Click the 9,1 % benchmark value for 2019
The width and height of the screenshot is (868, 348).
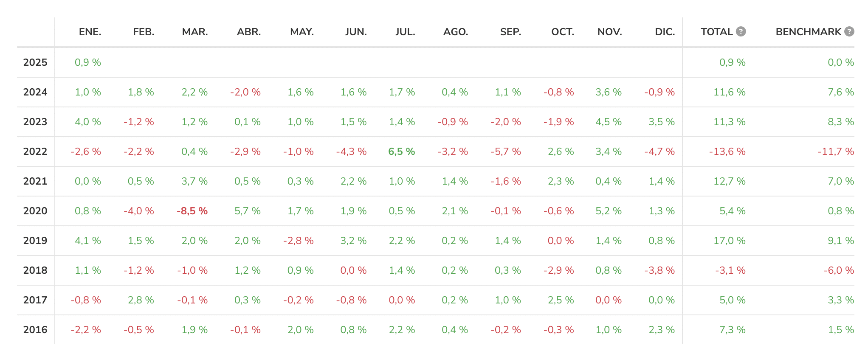tap(840, 241)
